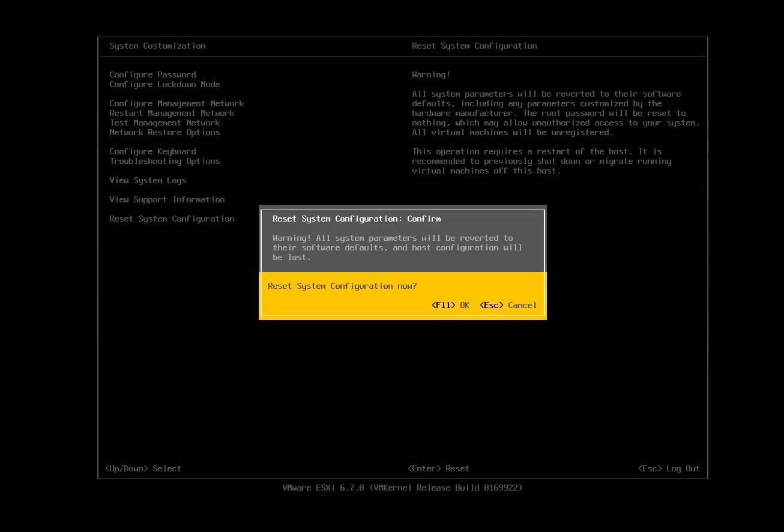Select Configure Password menu entry
This screenshot has width=784, height=532.
[152, 74]
